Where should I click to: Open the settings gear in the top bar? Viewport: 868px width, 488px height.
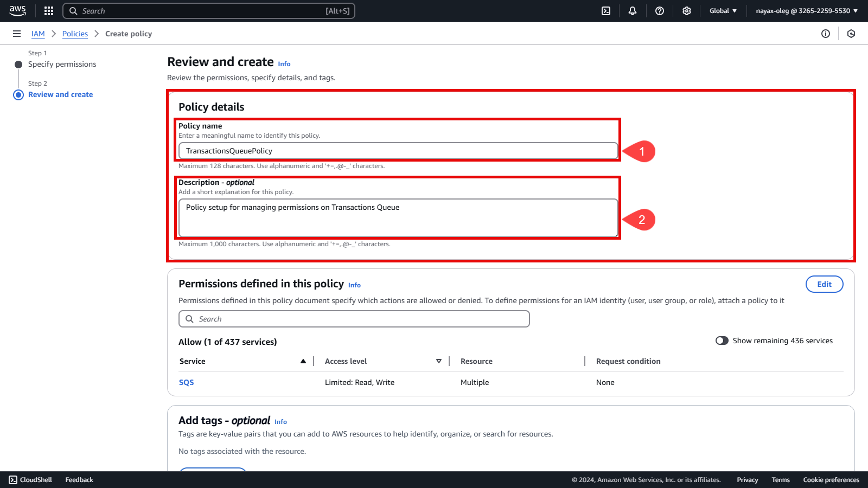[687, 11]
